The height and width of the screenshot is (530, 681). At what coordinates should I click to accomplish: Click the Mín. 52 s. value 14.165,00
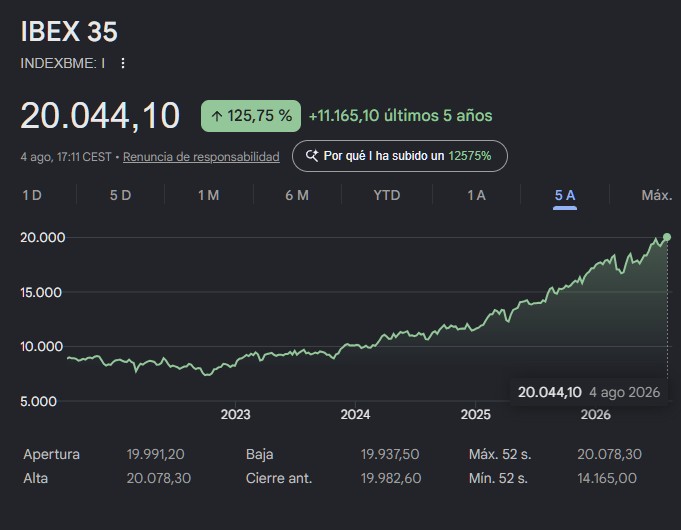point(607,478)
